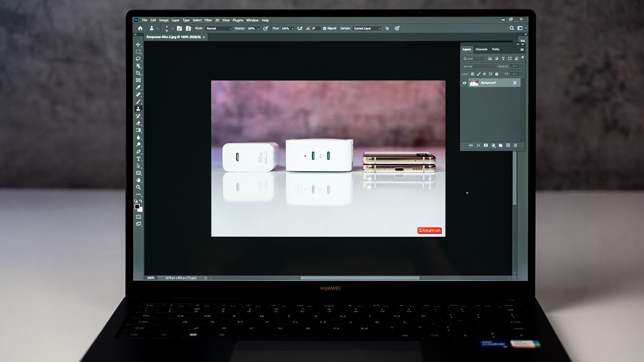
Task: Open the Mode dropdown in options bar
Action: pyautogui.click(x=219, y=28)
